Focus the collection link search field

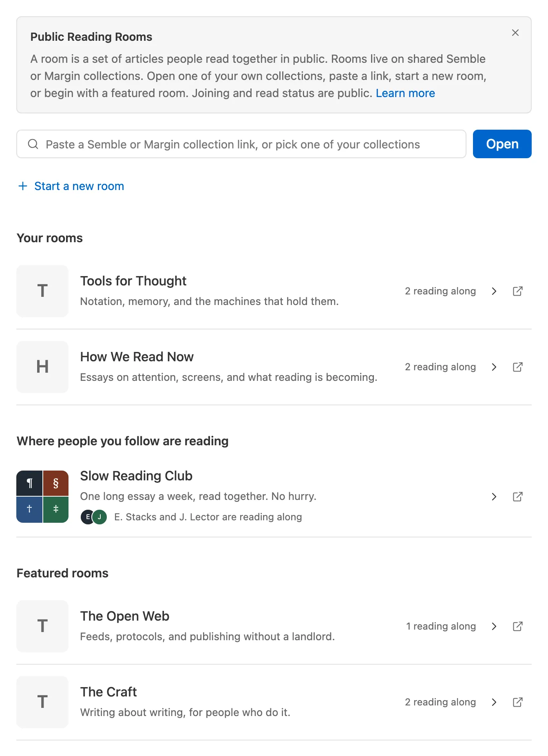pyautogui.click(x=241, y=144)
